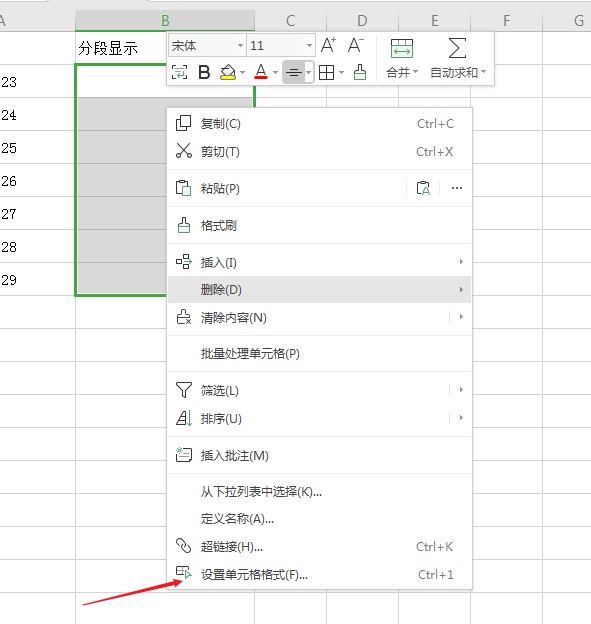Open the font size dropdown showing 11
Image resolution: width=591 pixels, height=624 pixels.
(309, 45)
